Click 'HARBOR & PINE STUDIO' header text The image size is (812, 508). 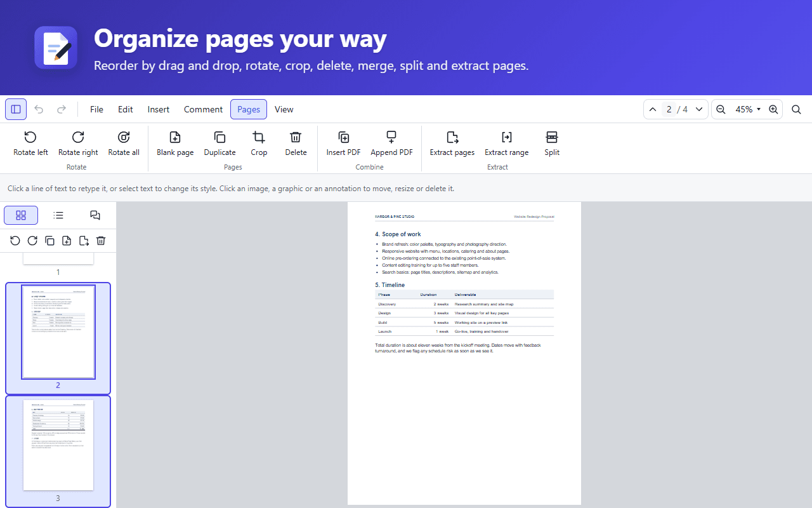tap(395, 217)
